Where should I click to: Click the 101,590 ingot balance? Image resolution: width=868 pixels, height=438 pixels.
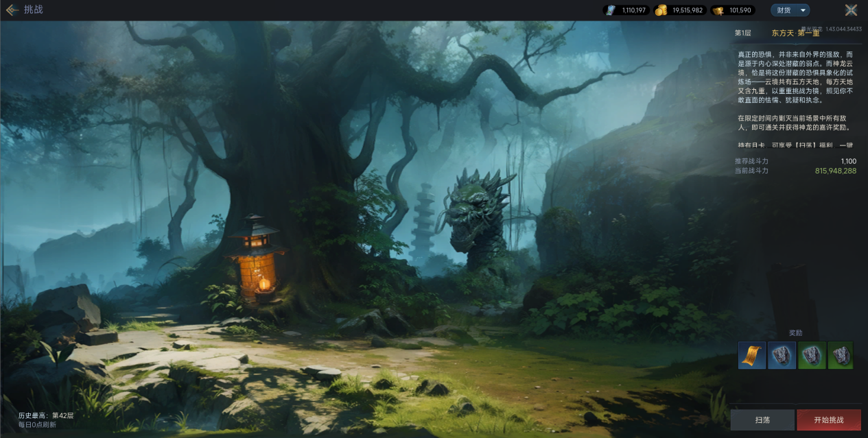pos(740,10)
